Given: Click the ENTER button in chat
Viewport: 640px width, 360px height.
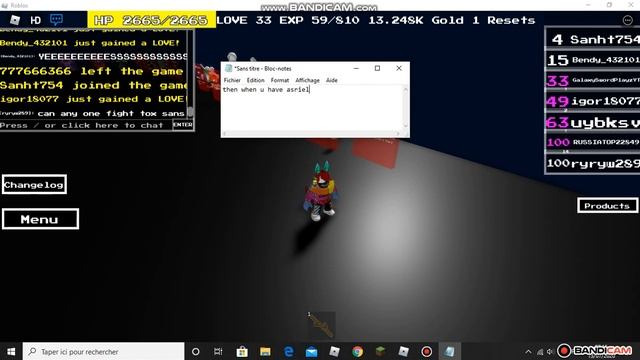Looking at the screenshot, I should pyautogui.click(x=182, y=125).
